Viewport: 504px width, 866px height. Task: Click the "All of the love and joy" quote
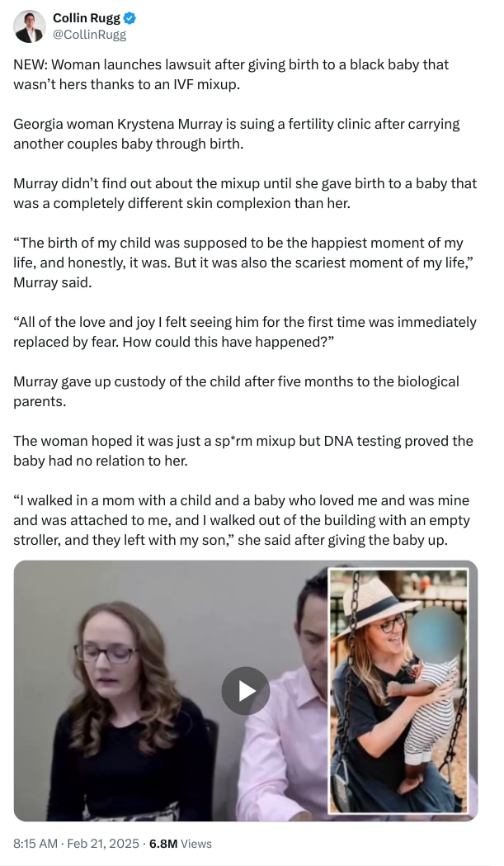coord(244,330)
